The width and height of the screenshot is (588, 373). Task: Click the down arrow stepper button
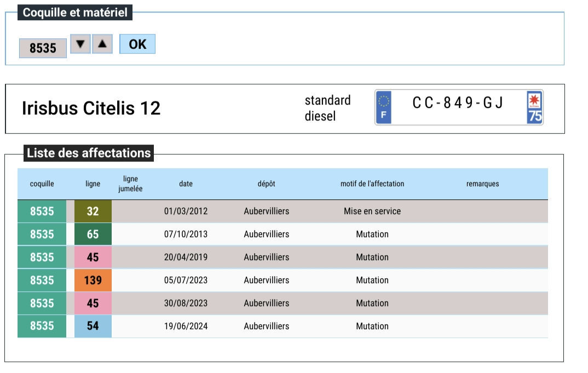80,44
